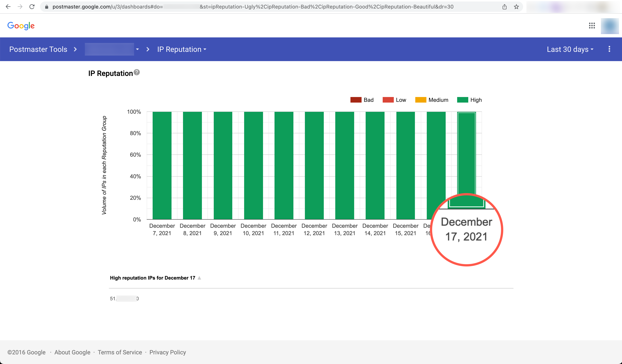The image size is (622, 364).
Task: Bookmark page with star icon
Action: click(516, 7)
